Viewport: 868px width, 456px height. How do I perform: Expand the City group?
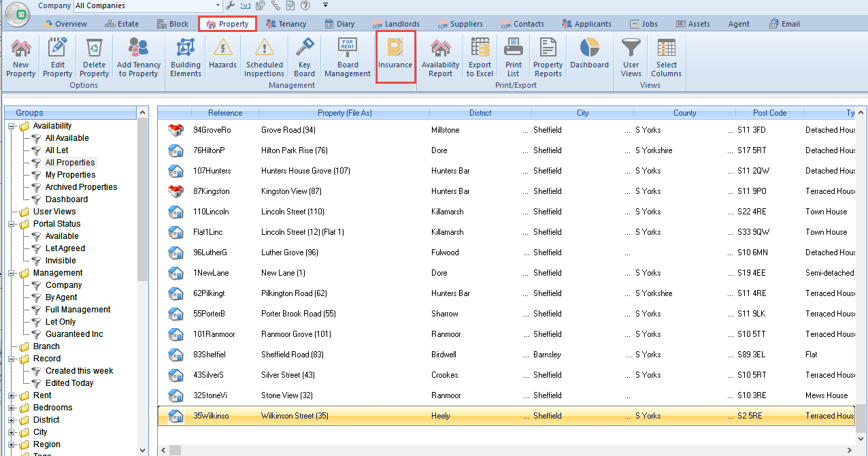(12, 432)
